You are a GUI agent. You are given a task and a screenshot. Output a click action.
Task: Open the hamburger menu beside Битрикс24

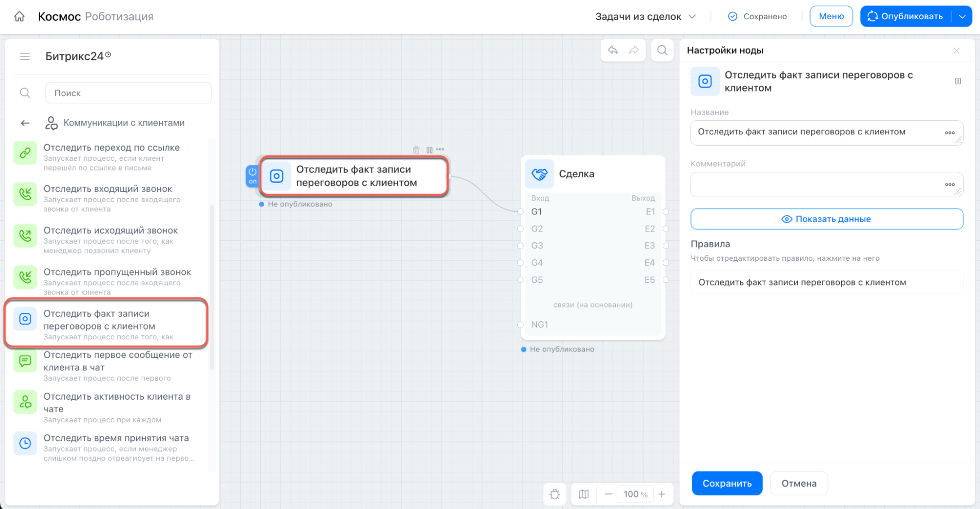click(x=25, y=56)
